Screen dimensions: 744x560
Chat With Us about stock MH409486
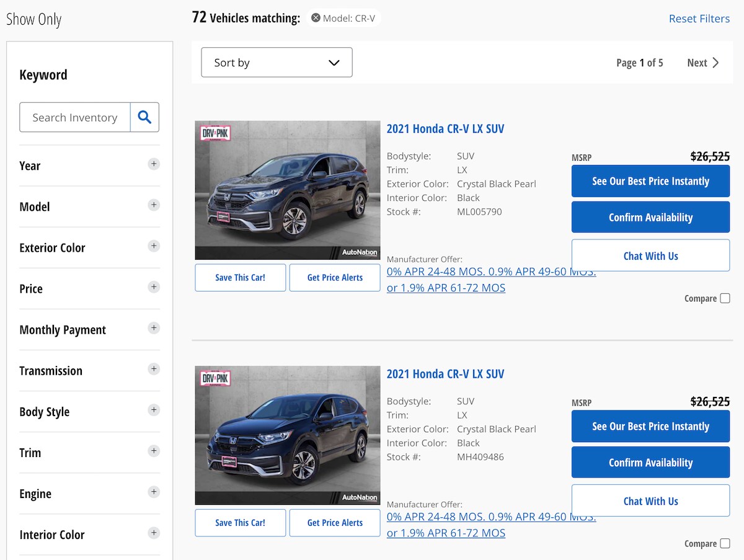(650, 500)
